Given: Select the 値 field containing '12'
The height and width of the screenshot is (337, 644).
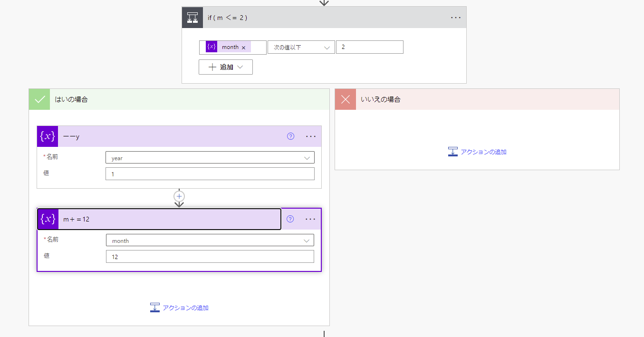Looking at the screenshot, I should [x=210, y=256].
